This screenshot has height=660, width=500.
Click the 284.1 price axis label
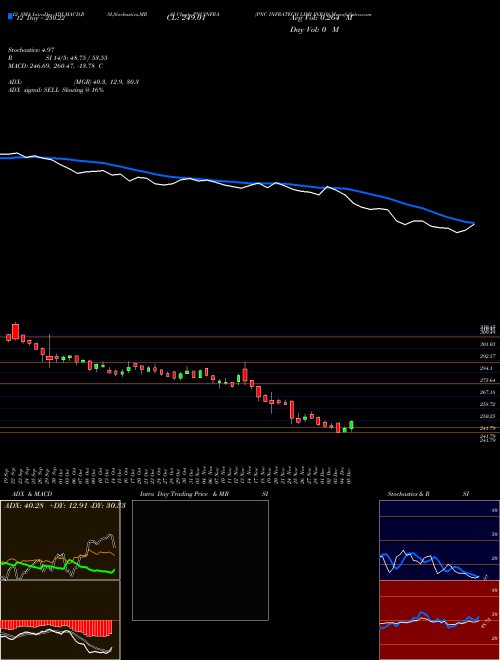point(486,368)
